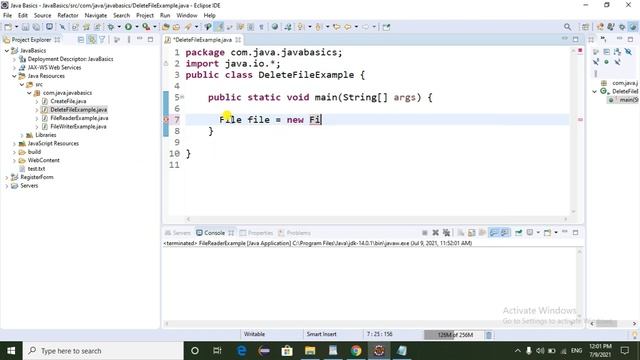
Task: Click the Debug bug icon in toolbar
Action: [111, 27]
